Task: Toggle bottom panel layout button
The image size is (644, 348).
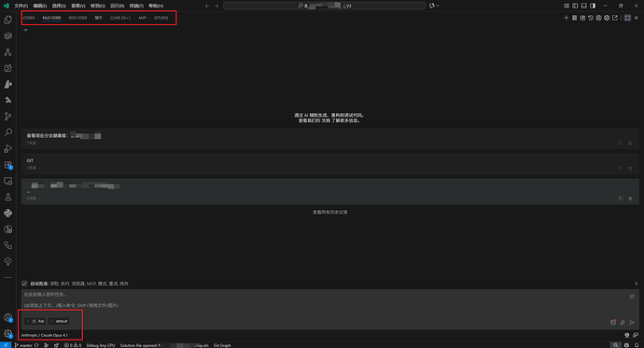Action: click(583, 6)
